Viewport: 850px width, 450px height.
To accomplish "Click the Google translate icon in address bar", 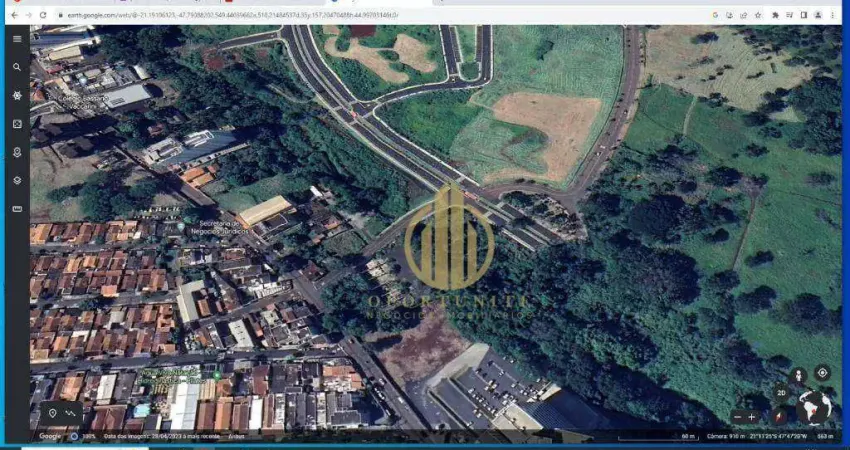I will click(x=716, y=15).
